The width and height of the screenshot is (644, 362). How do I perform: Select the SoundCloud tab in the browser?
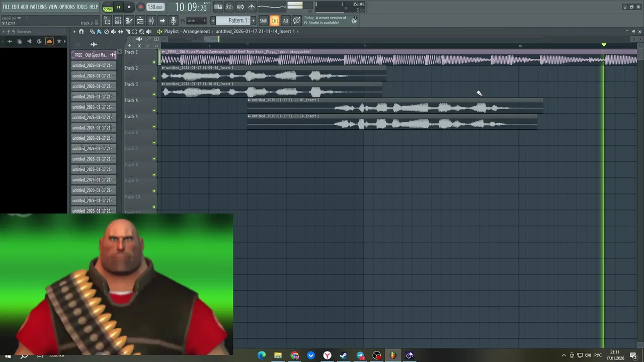(x=49, y=41)
